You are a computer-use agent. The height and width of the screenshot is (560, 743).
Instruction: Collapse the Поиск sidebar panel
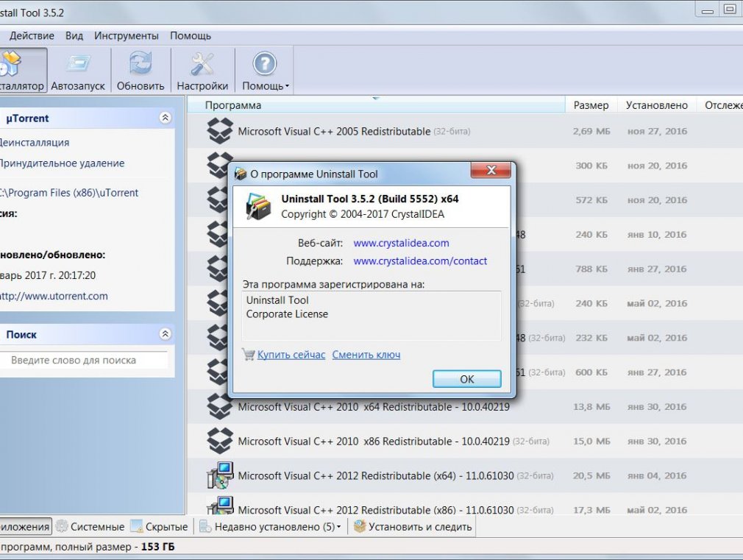[x=165, y=334]
